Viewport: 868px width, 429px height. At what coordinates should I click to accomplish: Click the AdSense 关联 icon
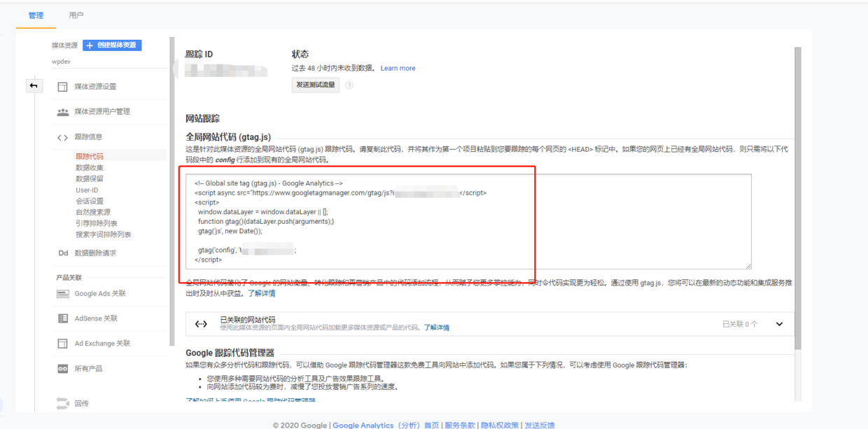coord(62,318)
